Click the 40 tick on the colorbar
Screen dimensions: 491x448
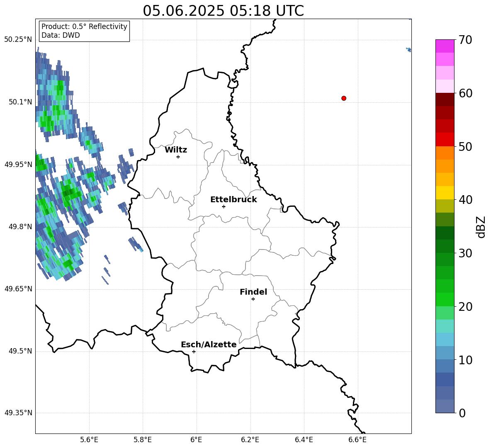[465, 200]
